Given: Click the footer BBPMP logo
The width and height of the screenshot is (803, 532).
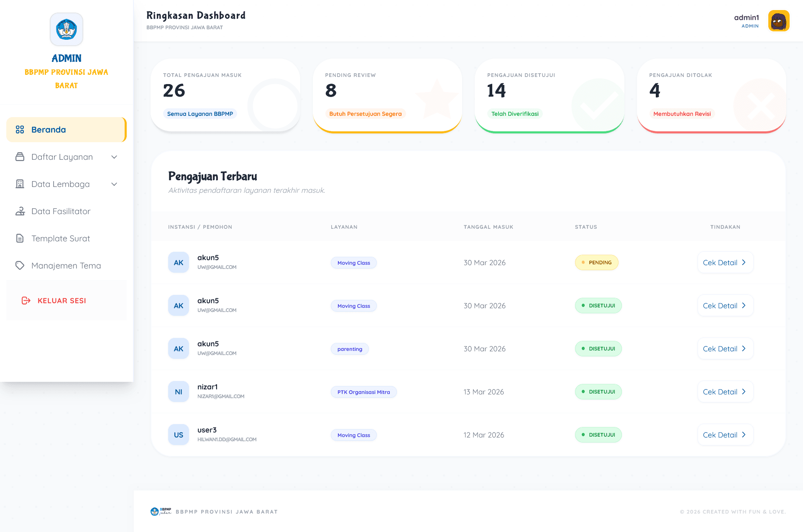Looking at the screenshot, I should pyautogui.click(x=161, y=512).
